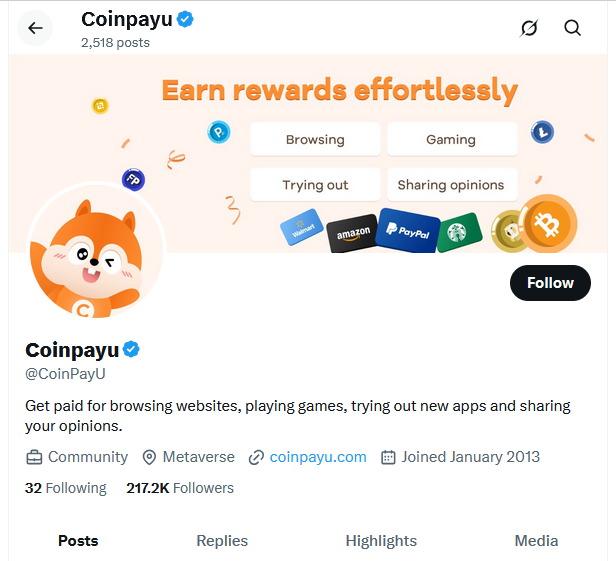
Task: Click the Amazon gift card image
Action: click(353, 234)
